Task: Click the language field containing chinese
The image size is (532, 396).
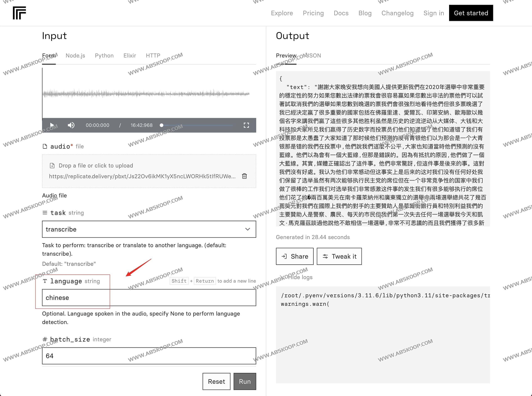Action: click(149, 298)
